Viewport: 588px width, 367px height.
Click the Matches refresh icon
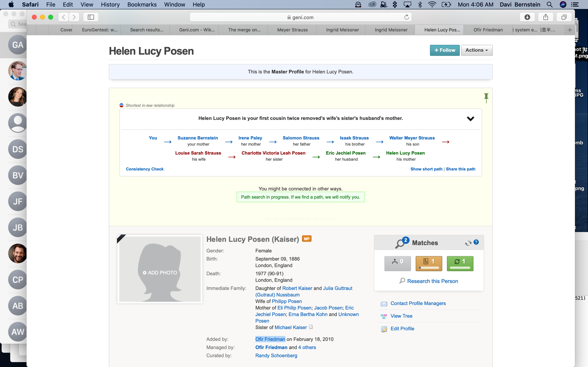point(468,243)
